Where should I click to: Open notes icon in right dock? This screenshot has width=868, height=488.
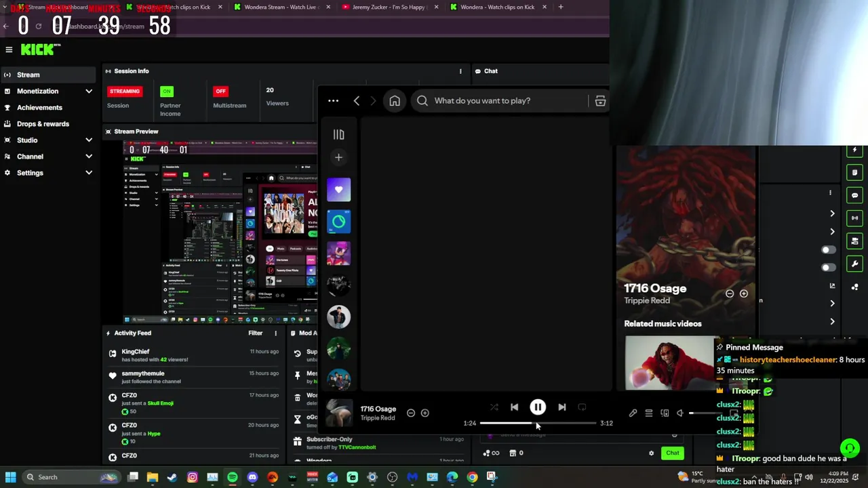coord(854,173)
